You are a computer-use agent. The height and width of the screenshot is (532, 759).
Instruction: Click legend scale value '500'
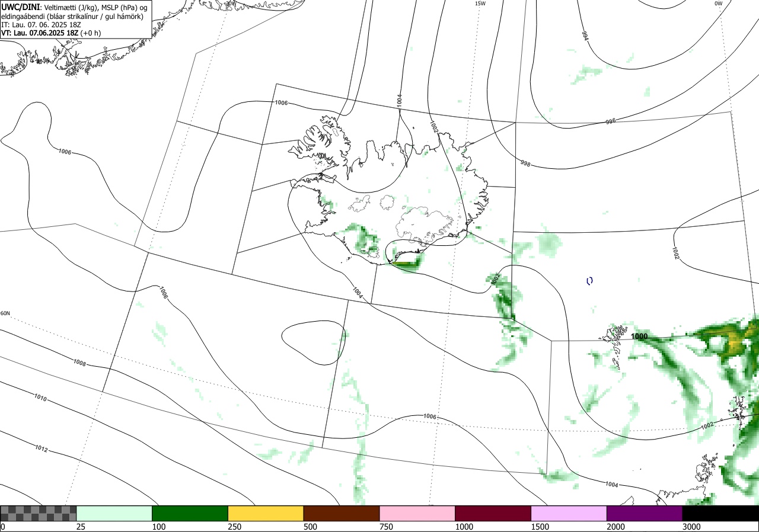coord(311,527)
